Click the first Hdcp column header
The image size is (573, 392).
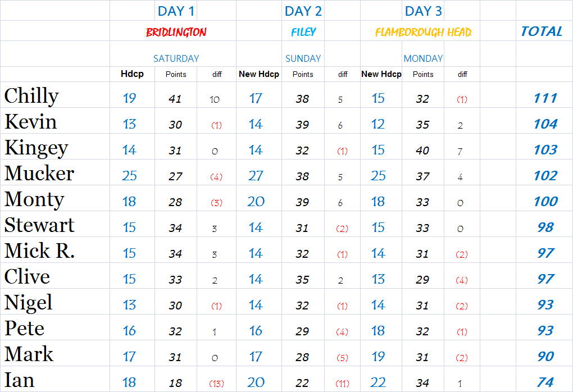coord(132,74)
